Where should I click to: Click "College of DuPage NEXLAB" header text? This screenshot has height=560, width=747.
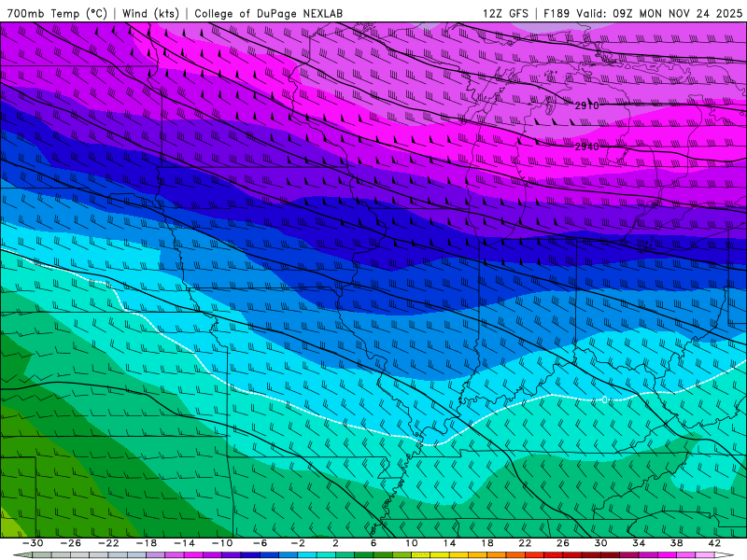click(268, 13)
